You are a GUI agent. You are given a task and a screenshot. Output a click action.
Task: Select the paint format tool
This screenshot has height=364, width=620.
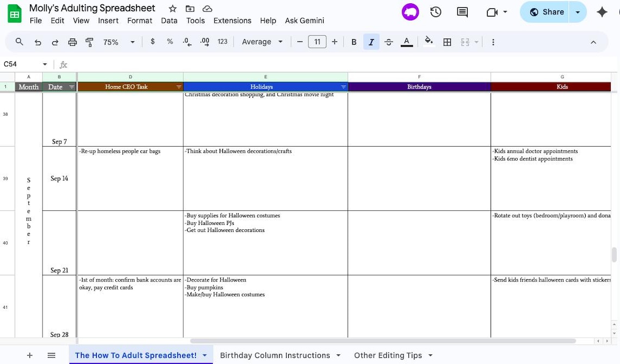point(90,42)
